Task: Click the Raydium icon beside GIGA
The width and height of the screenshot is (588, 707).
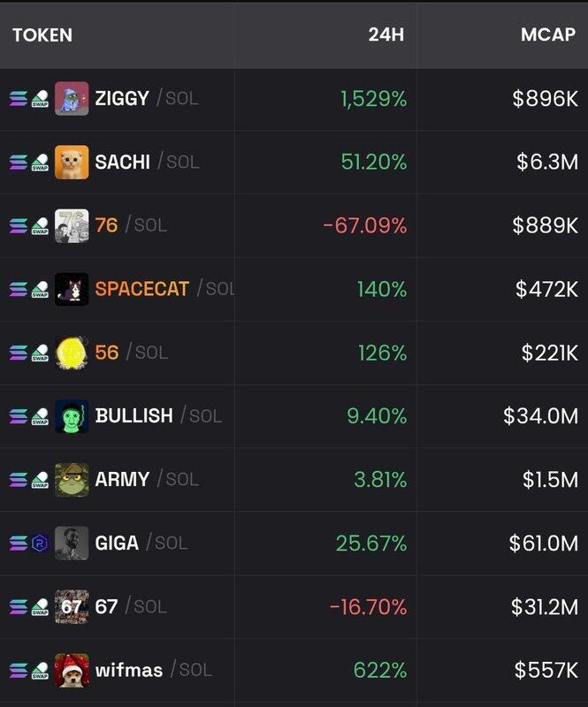Action: tap(40, 544)
